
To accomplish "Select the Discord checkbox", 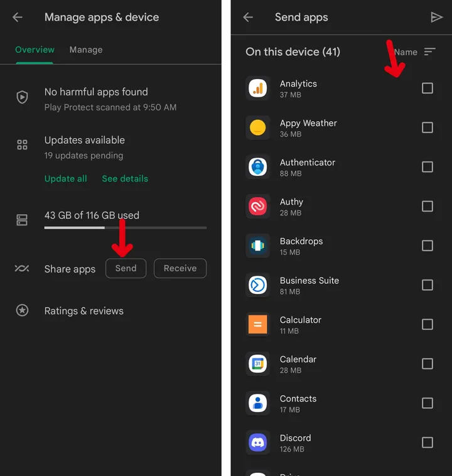I will [x=428, y=442].
